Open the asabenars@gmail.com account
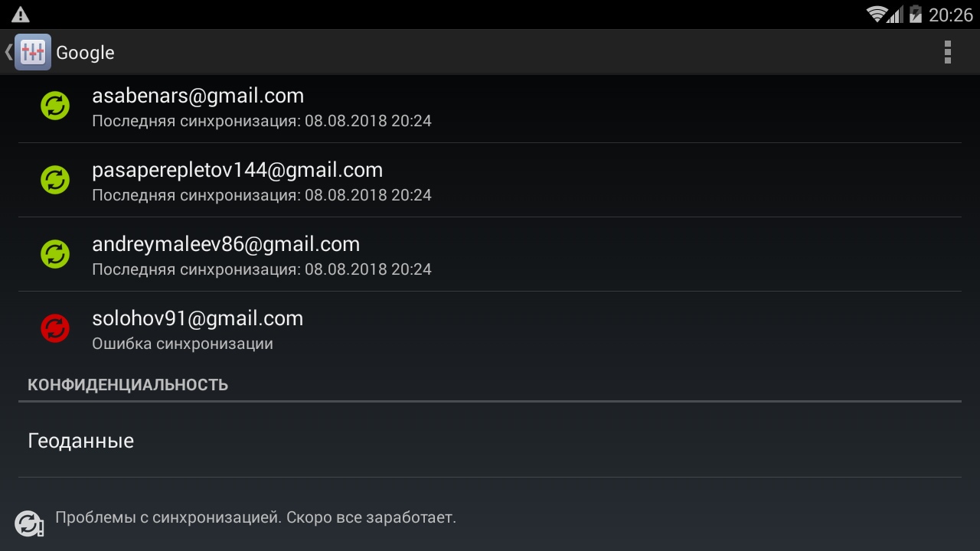This screenshot has height=551, width=980. click(x=490, y=106)
